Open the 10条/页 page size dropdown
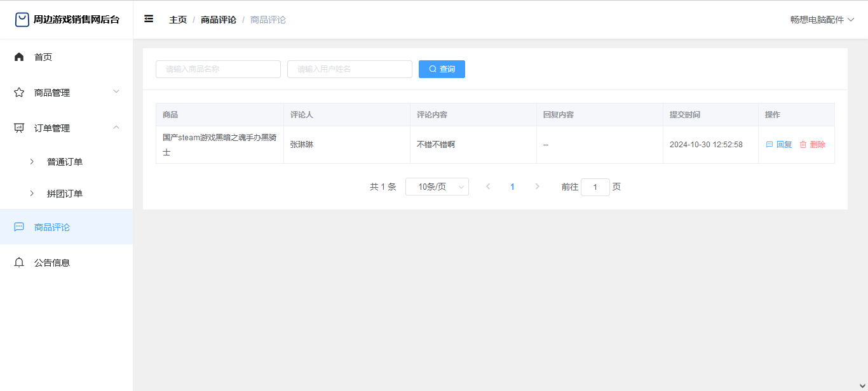 pyautogui.click(x=437, y=187)
